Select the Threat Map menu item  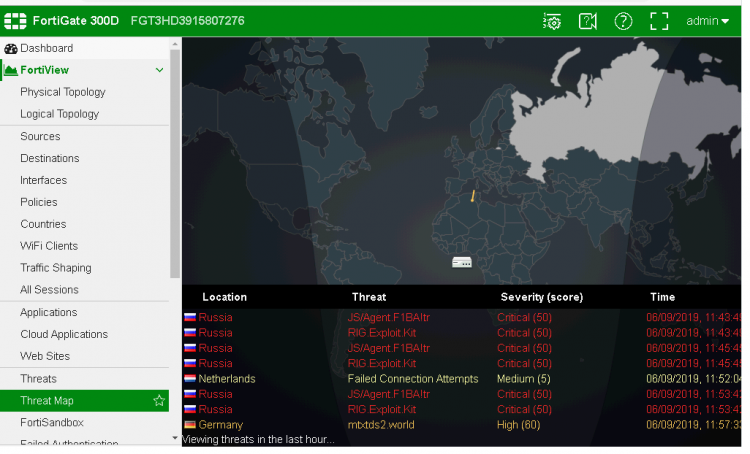pos(85,401)
